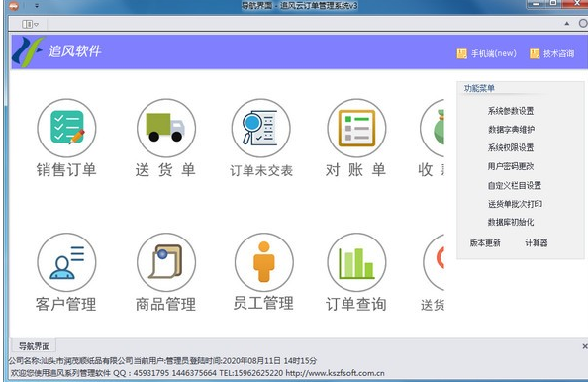Click the 手机端(new) orange icon
Viewport: 588px width, 382px height.
(x=461, y=53)
